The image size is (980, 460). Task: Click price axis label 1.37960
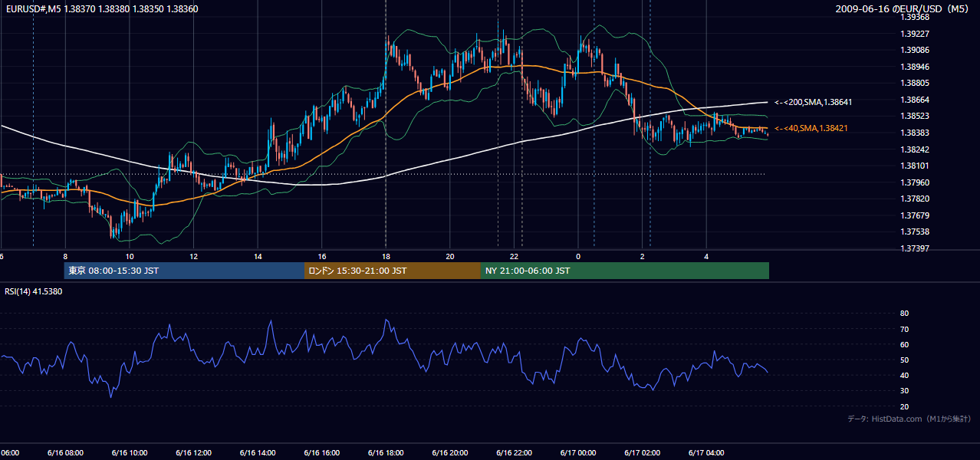point(916,182)
